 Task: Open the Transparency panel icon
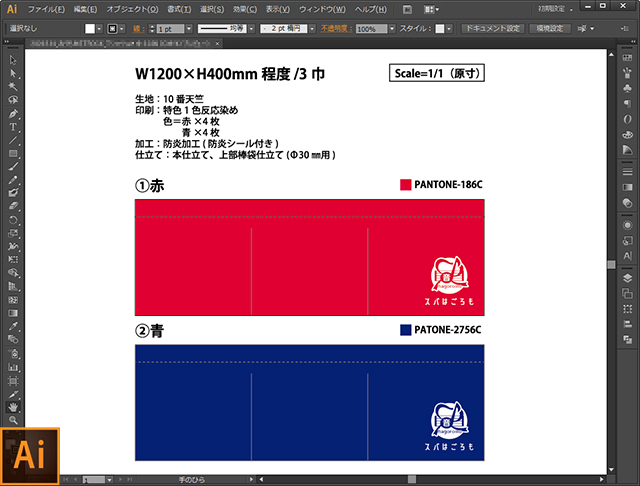(x=627, y=203)
